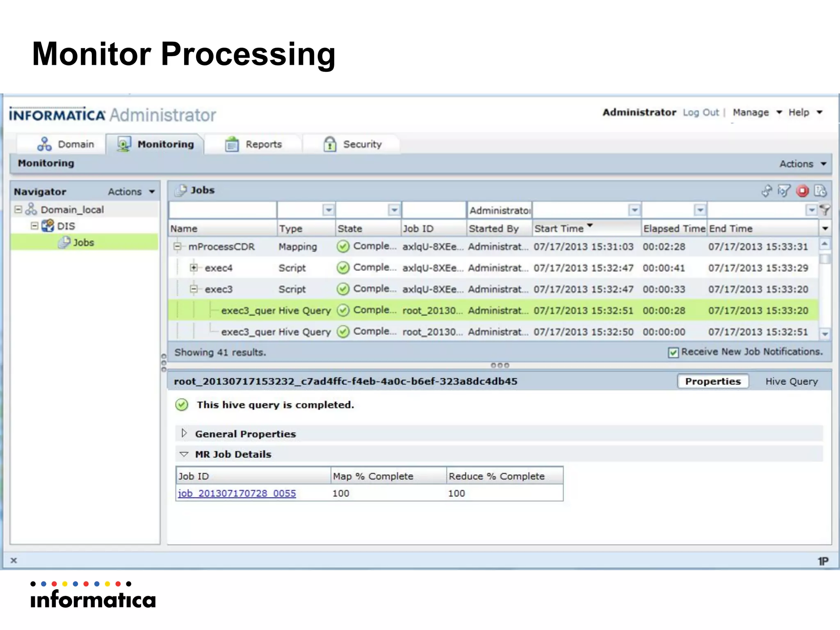840x630 pixels.
Task: Collapse the exec3 job row
Action: [194, 289]
